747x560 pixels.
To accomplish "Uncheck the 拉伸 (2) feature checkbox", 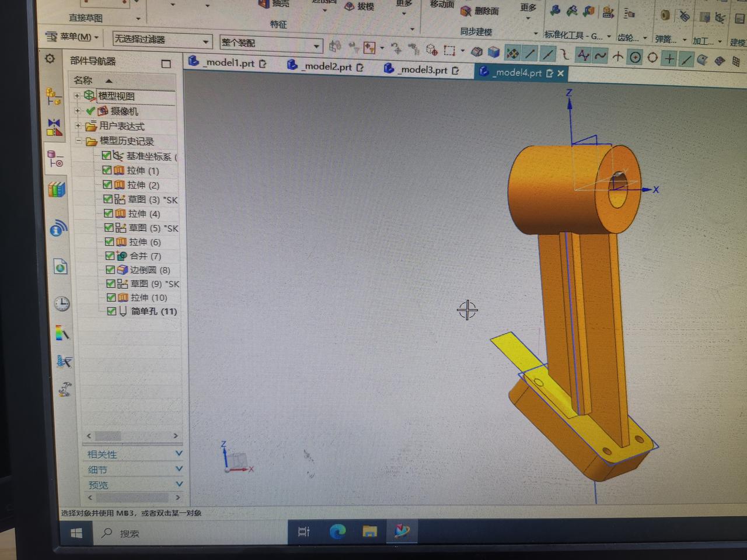I will click(107, 184).
